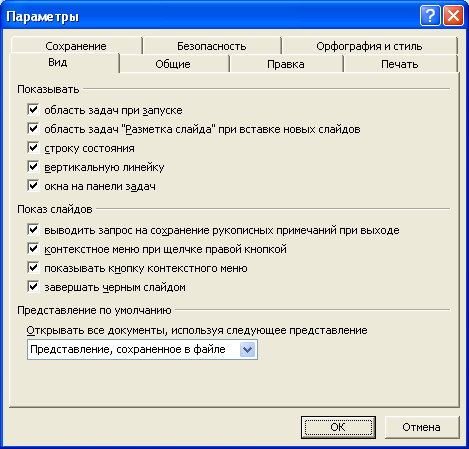Uncheck окна на панели задач
The height and width of the screenshot is (449, 469).
pos(33,185)
